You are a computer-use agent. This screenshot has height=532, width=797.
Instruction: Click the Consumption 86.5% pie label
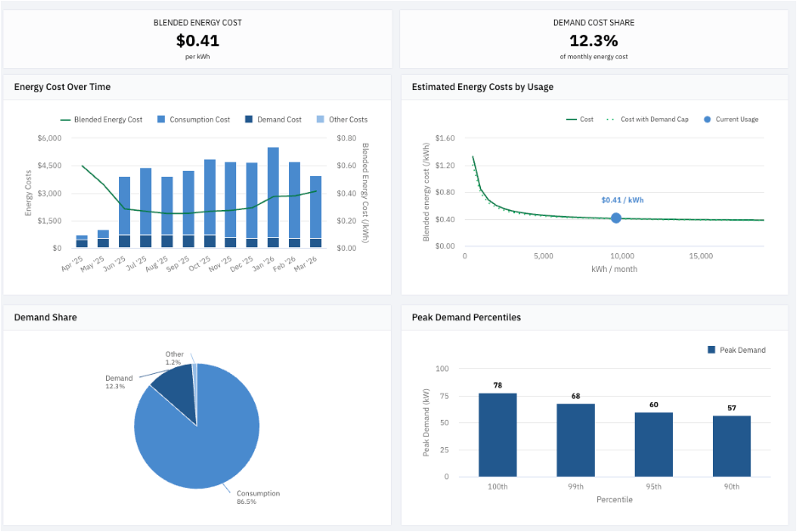click(x=257, y=497)
